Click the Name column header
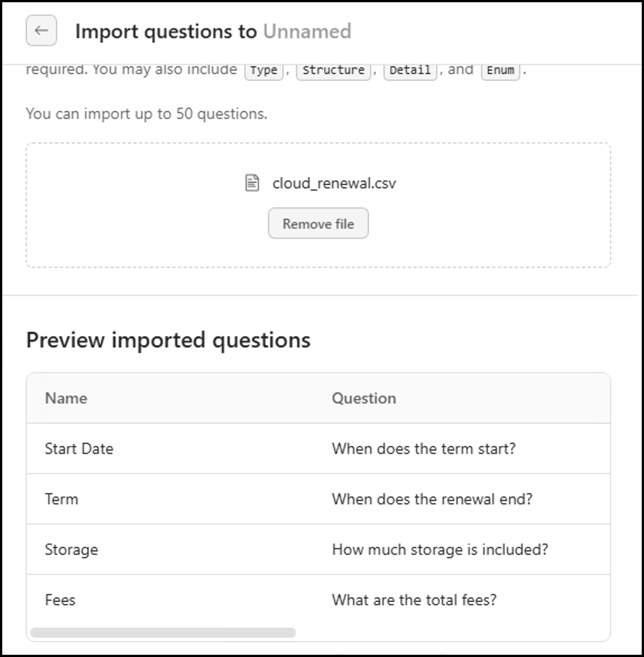Image resolution: width=644 pixels, height=657 pixels. (x=66, y=398)
